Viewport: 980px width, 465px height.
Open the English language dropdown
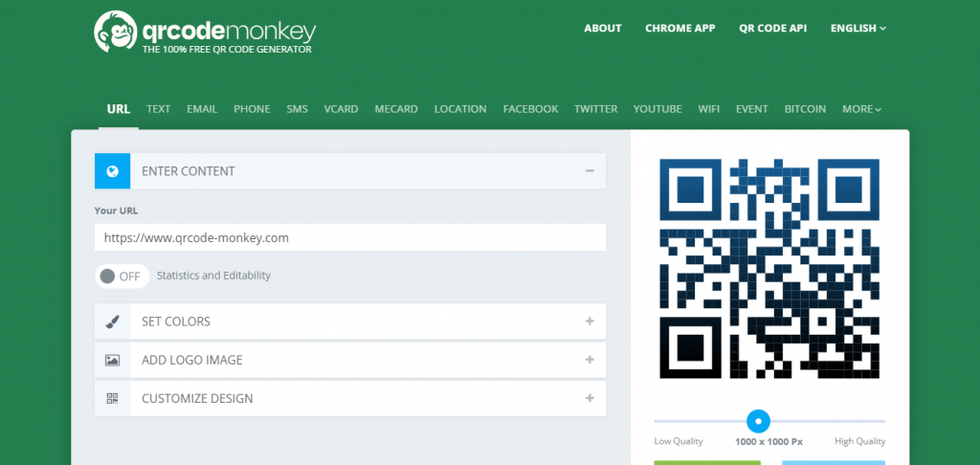[857, 29]
